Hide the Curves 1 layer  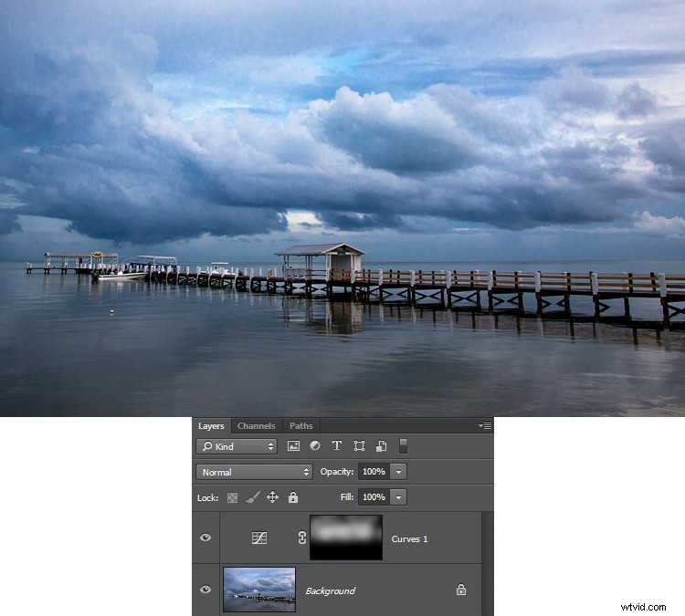205,538
